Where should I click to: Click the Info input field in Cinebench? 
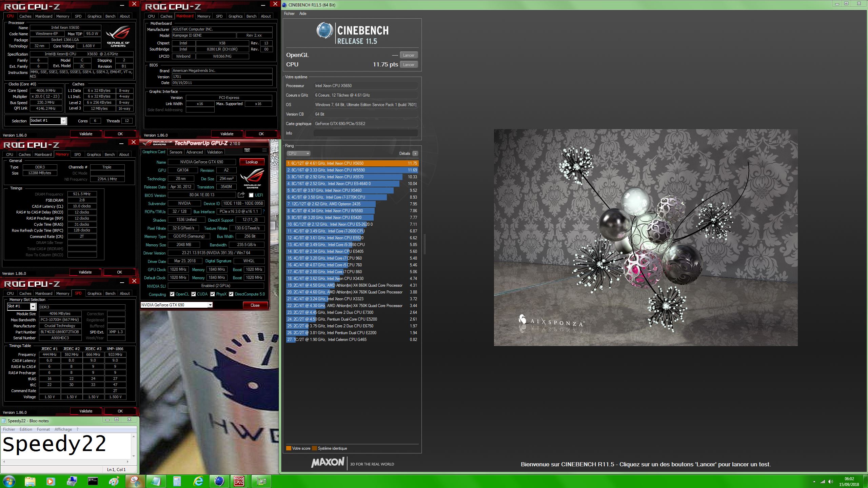366,133
